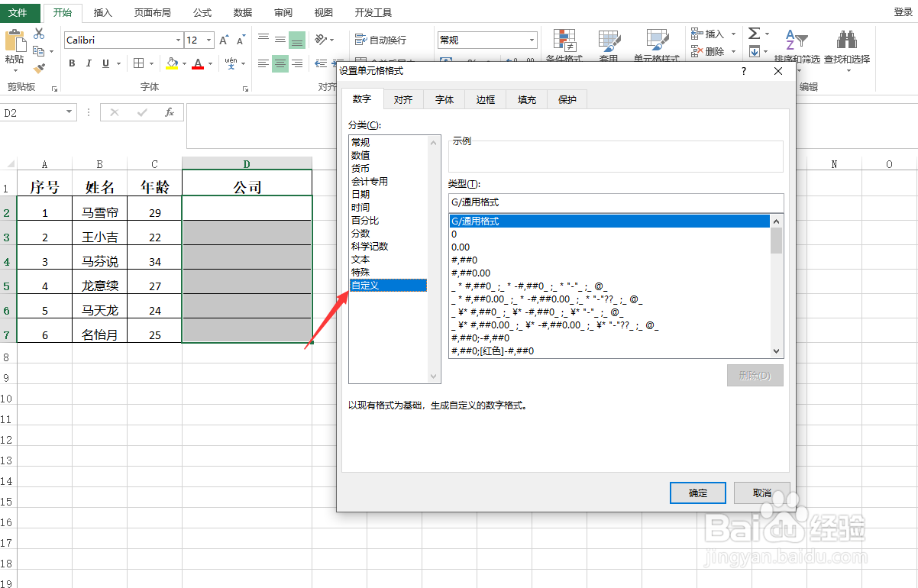The width and height of the screenshot is (918, 588).
Task: Open the font size 12 dropdown
Action: tap(209, 40)
